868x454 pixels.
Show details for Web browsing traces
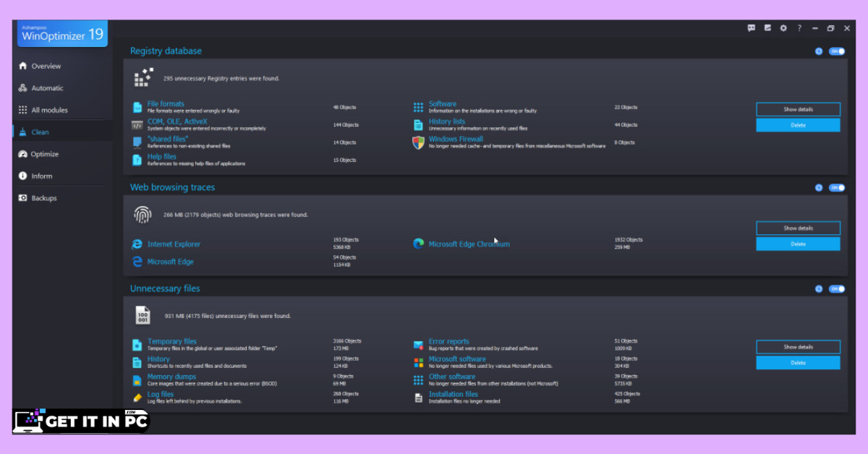798,228
